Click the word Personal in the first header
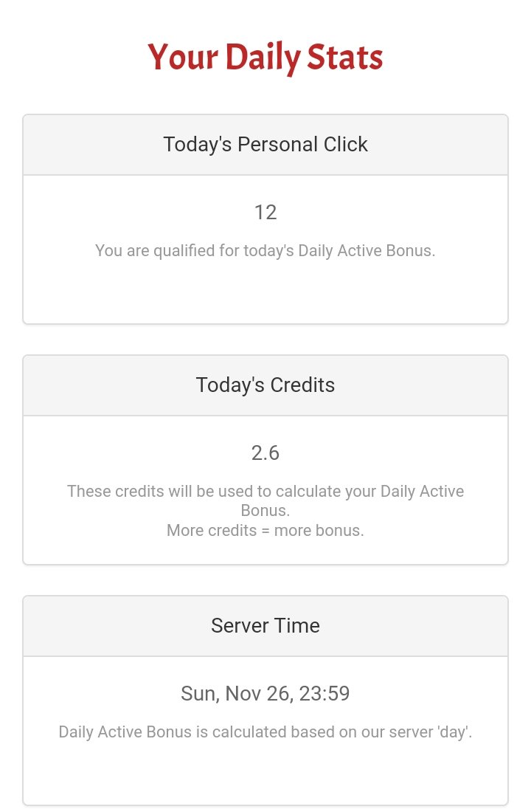 [x=277, y=145]
